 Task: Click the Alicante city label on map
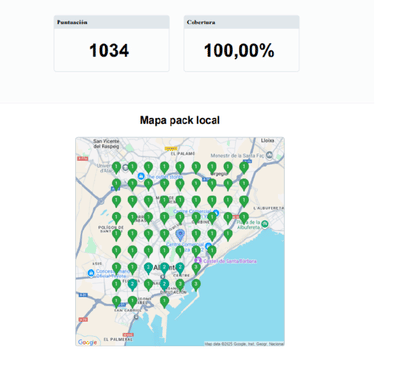(165, 268)
